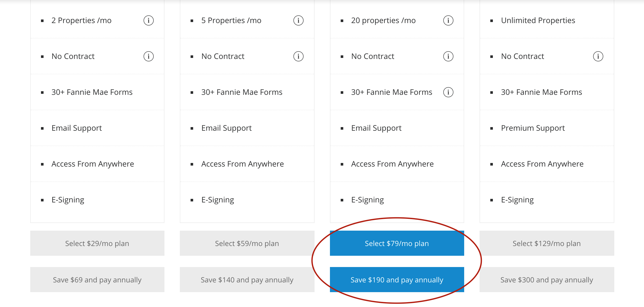Open info icon beside 20 properties /mo
The height and width of the screenshot is (307, 644).
[x=448, y=21]
